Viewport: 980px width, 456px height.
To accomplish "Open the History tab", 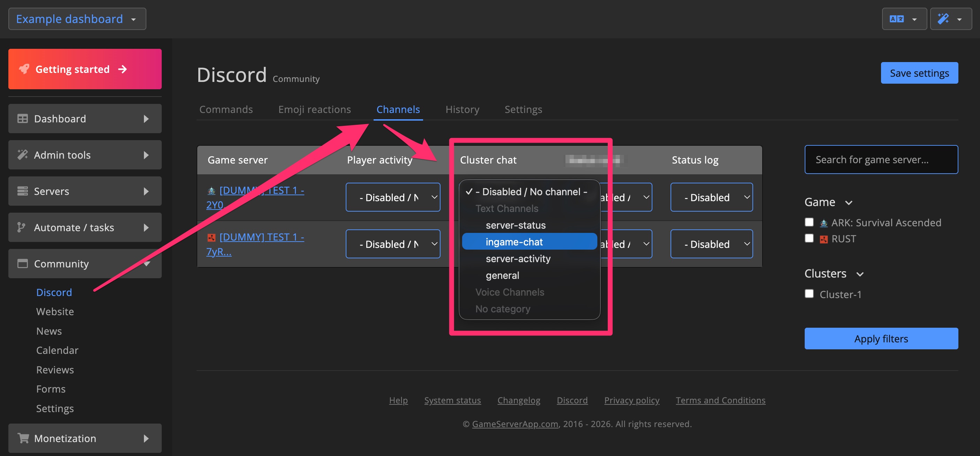I will [462, 109].
